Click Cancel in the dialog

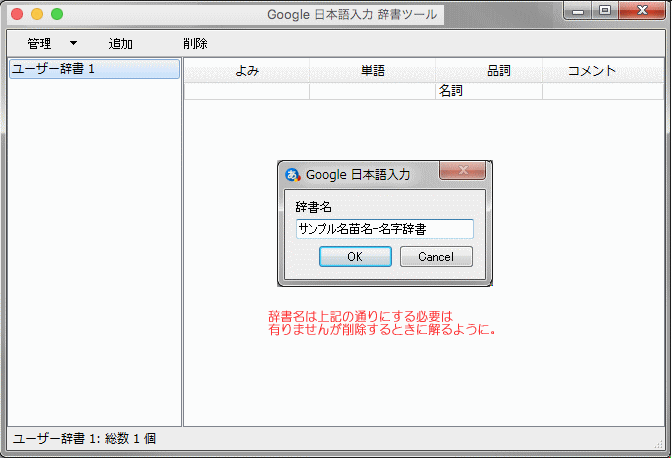[436, 256]
